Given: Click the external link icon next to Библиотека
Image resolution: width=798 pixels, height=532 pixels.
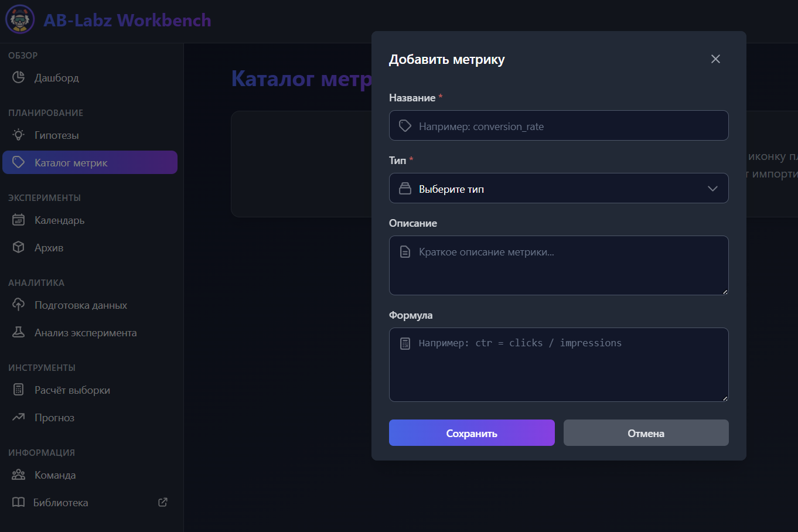Looking at the screenshot, I should (163, 502).
